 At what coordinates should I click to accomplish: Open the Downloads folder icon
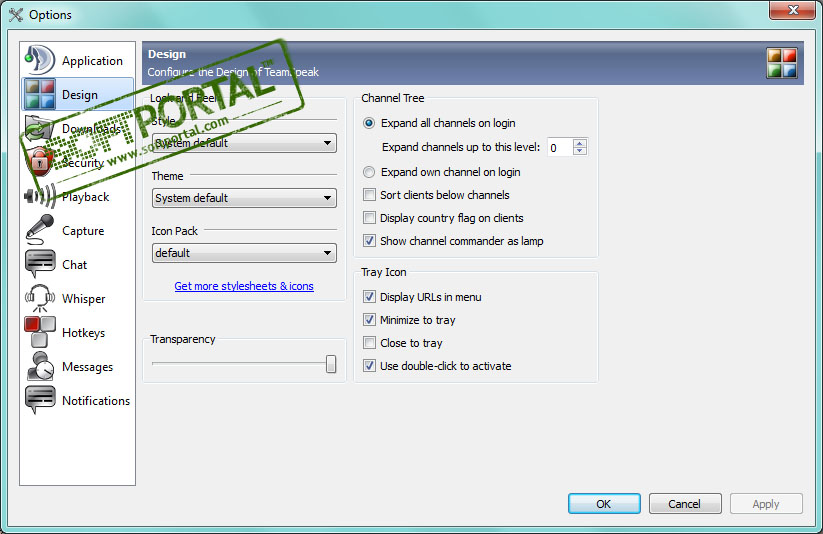point(39,128)
